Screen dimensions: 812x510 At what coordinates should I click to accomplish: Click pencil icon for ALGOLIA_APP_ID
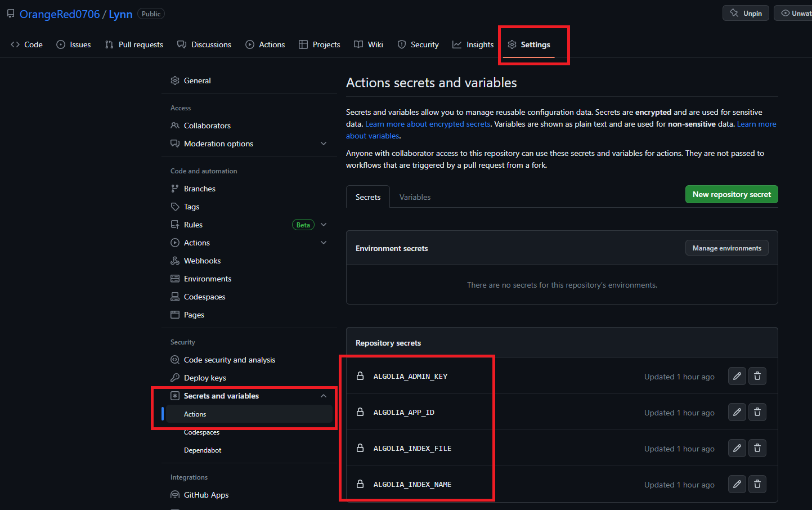tap(737, 412)
